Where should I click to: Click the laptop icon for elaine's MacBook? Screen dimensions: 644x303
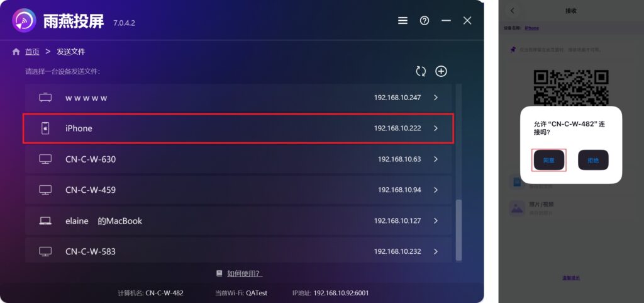(x=45, y=220)
